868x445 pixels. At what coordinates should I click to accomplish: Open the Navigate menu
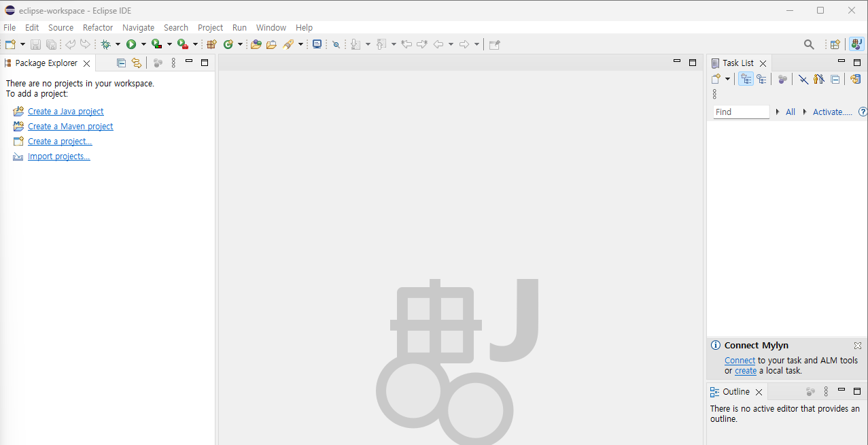pyautogui.click(x=138, y=27)
